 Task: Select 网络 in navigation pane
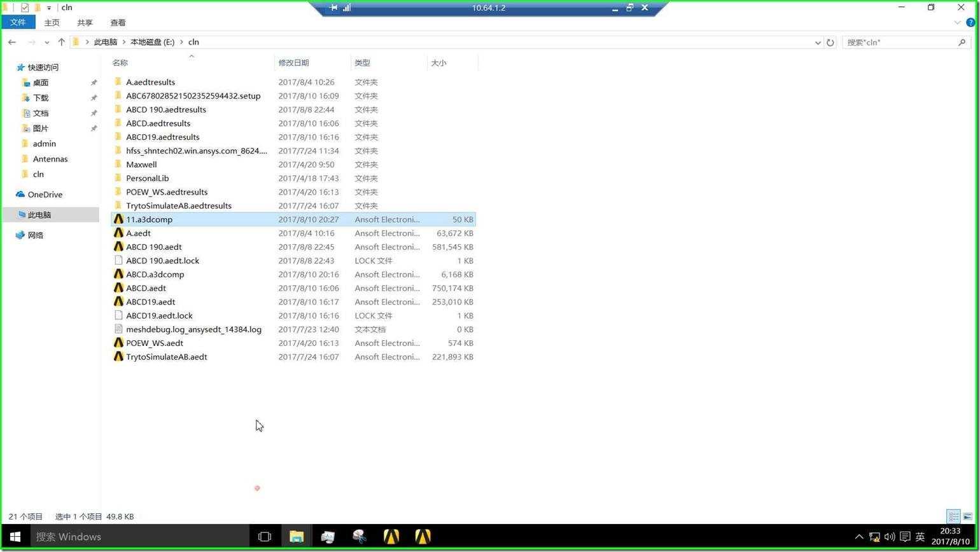tap(36, 235)
